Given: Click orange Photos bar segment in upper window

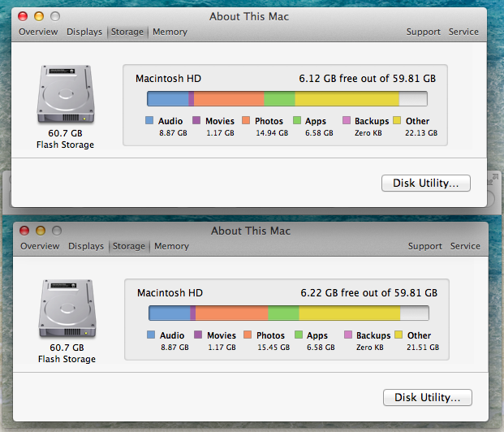Looking at the screenshot, I should click(x=229, y=99).
